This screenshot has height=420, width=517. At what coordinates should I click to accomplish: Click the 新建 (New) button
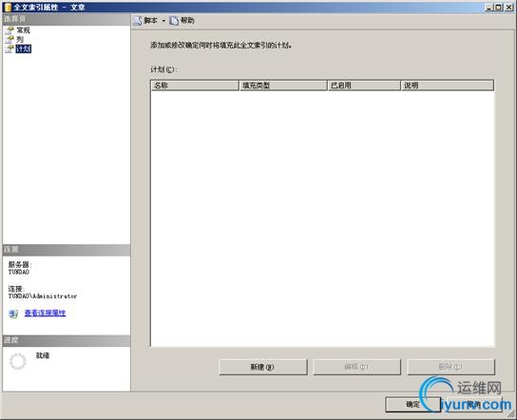[263, 367]
